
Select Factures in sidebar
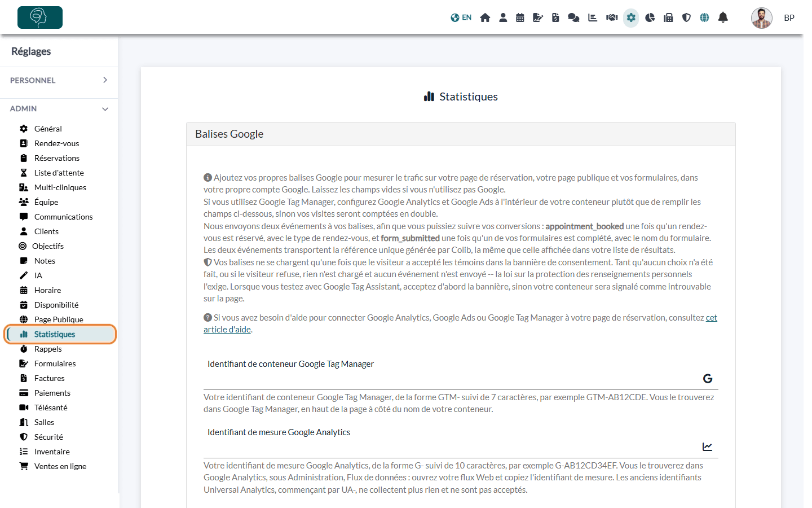point(49,378)
